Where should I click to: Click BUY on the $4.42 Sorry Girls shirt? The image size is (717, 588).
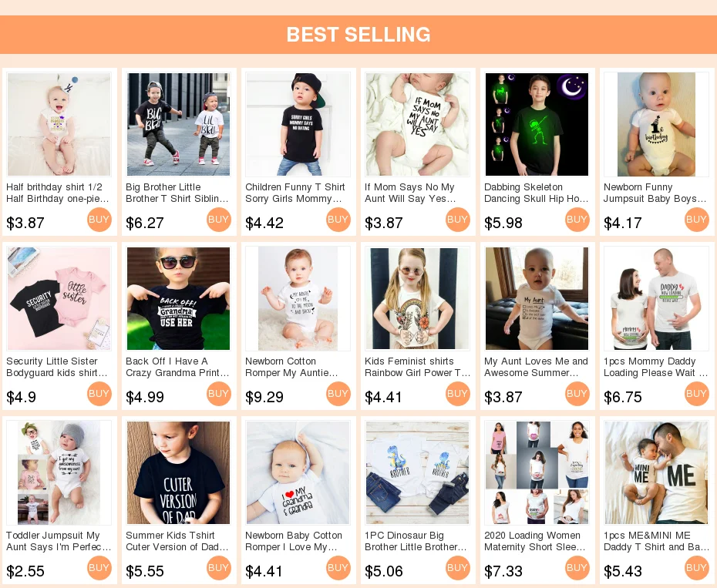tap(338, 220)
